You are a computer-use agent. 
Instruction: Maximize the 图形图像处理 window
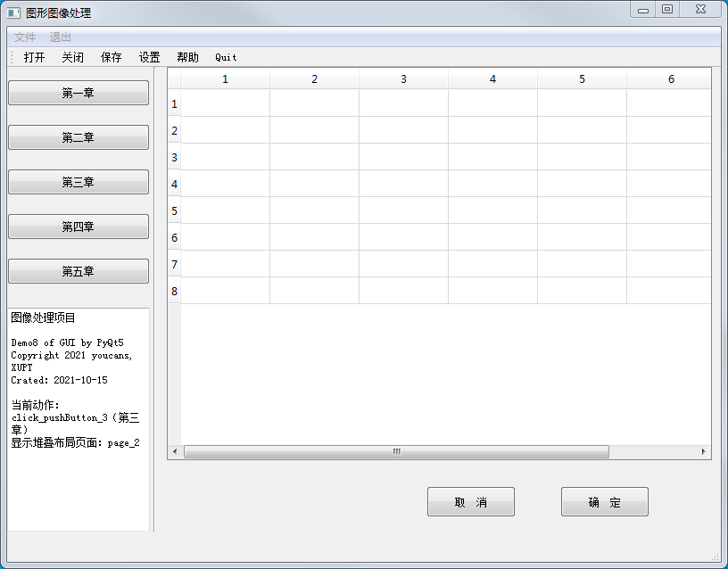(667, 10)
